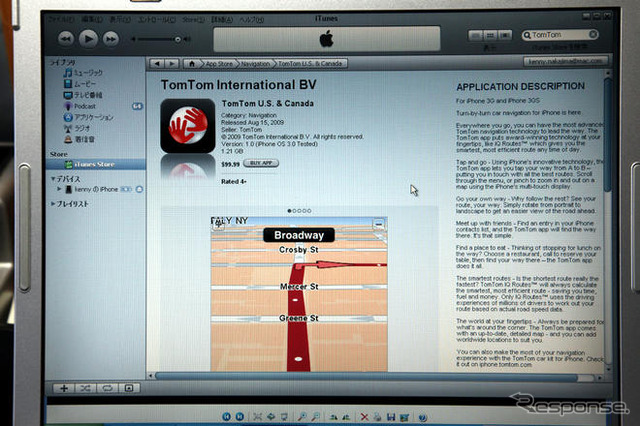Collapse the デバイス section
Screen dimensions: 640x426
53,179
